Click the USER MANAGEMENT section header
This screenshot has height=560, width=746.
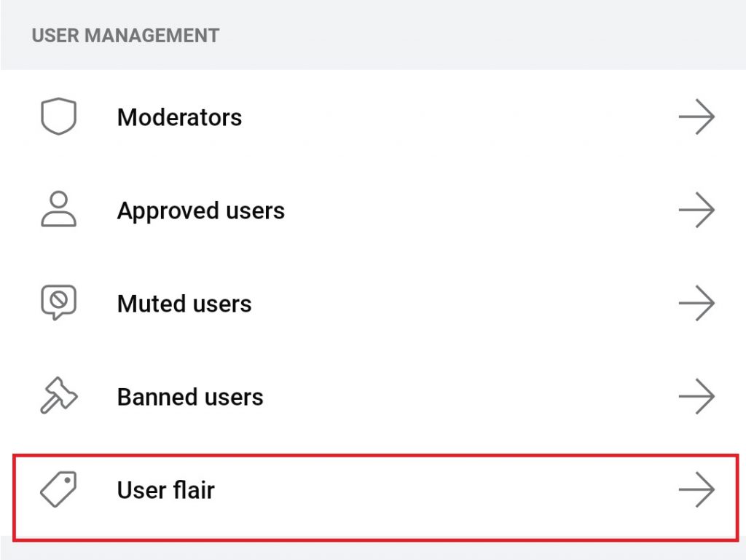125,36
